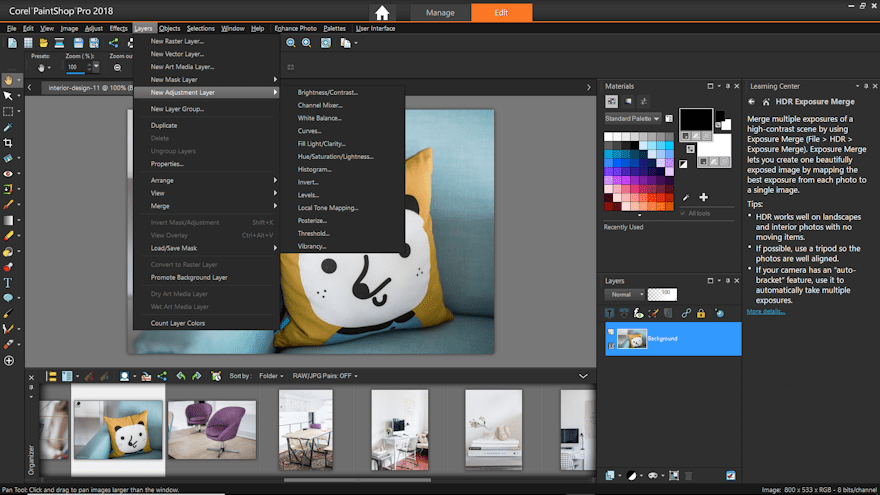The height and width of the screenshot is (495, 880).
Task: Click the share icon in Organizer toolbar
Action: [162, 376]
